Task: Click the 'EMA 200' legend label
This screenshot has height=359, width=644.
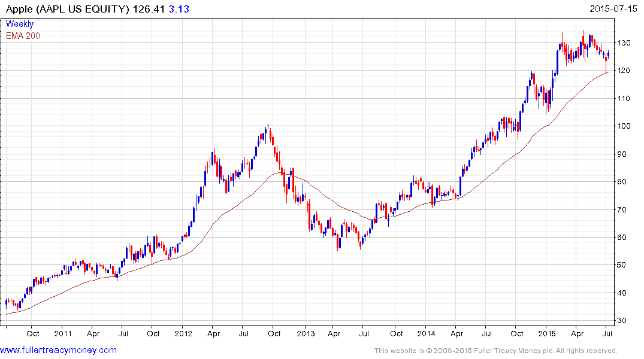Action: pos(23,36)
